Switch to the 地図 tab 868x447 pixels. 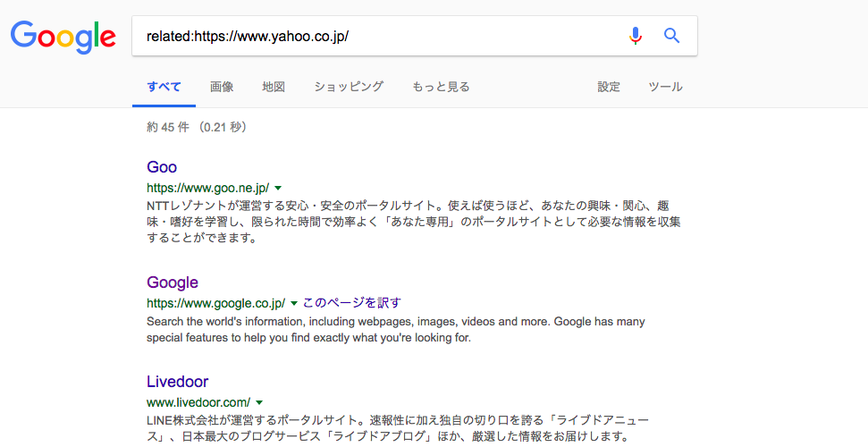pyautogui.click(x=274, y=87)
